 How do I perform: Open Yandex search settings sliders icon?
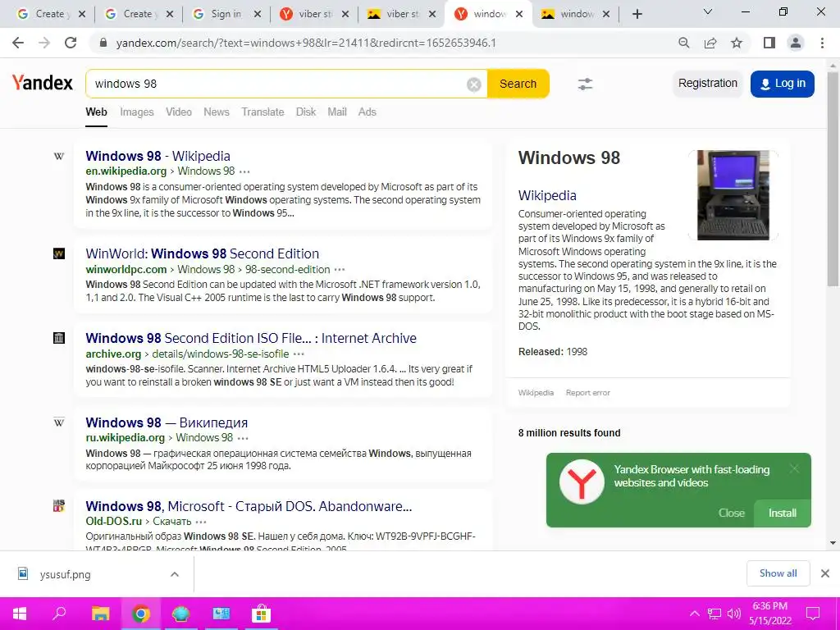[585, 84]
